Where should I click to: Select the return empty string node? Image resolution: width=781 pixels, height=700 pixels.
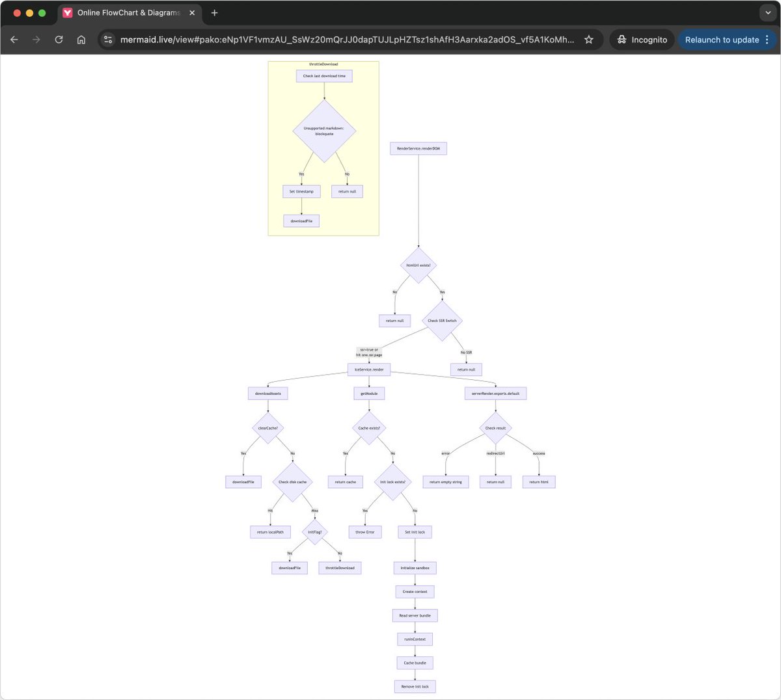coord(446,482)
